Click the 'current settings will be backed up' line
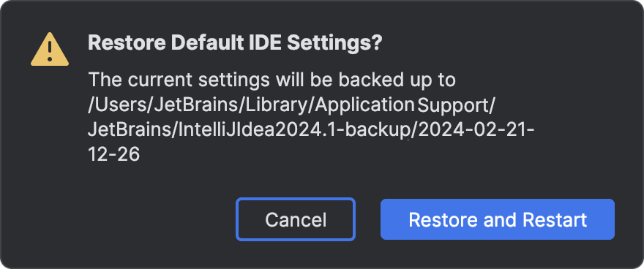This screenshot has height=269, width=644. [x=272, y=80]
